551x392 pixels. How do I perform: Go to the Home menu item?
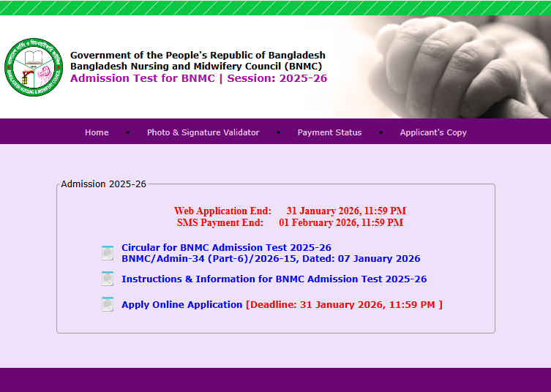click(97, 132)
